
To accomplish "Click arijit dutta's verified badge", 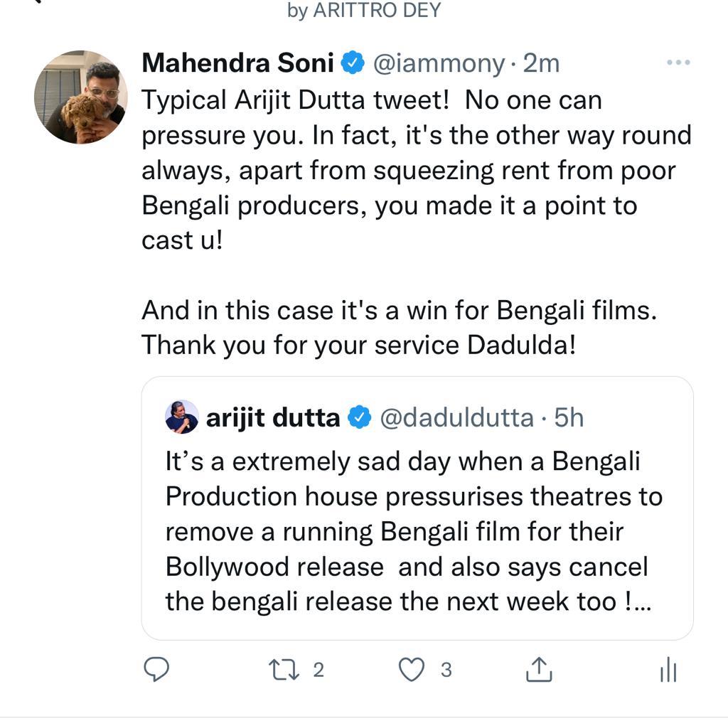I will pyautogui.click(x=360, y=417).
